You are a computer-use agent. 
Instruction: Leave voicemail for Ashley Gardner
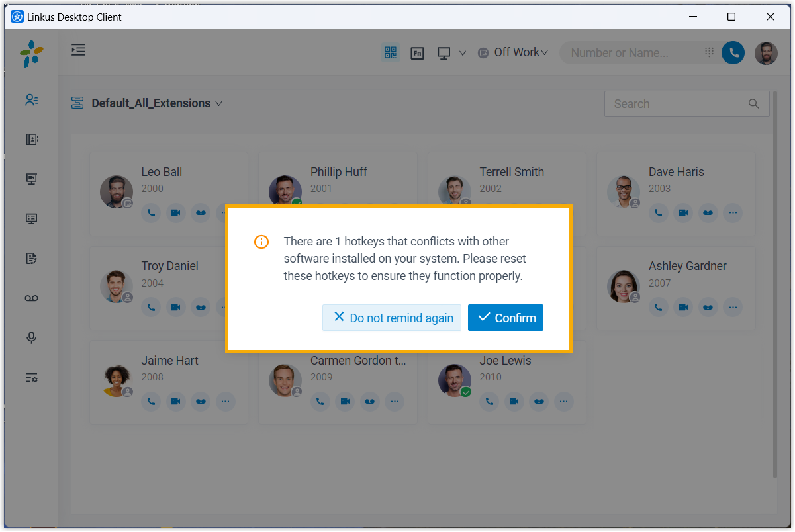click(x=708, y=307)
